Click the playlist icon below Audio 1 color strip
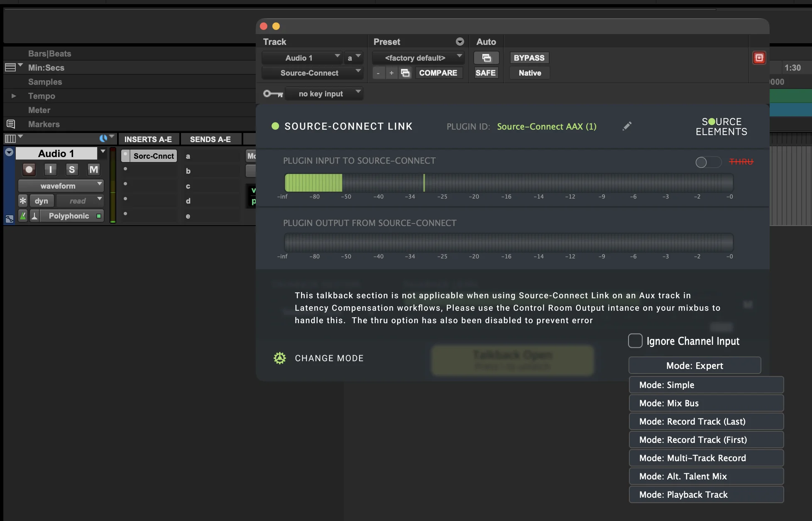812x521 pixels. click(x=9, y=219)
